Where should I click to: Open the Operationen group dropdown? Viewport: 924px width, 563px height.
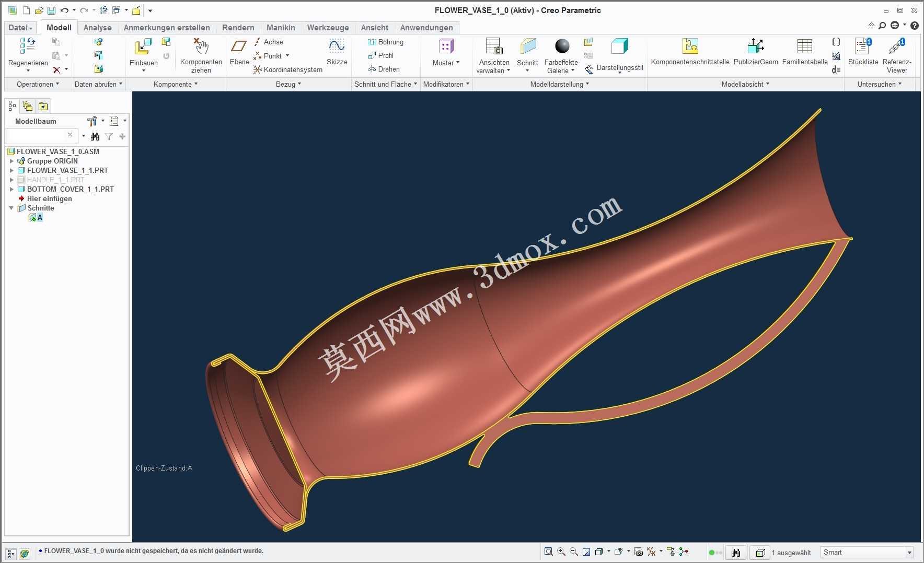click(38, 84)
